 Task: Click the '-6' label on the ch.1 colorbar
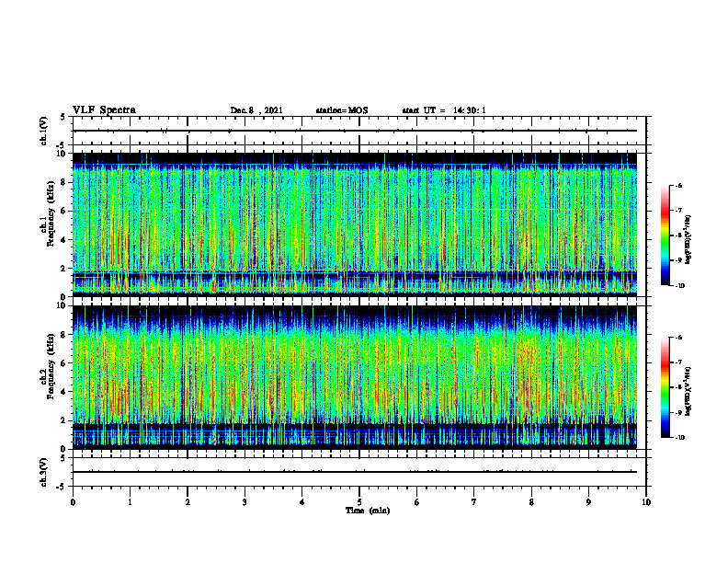click(x=678, y=186)
